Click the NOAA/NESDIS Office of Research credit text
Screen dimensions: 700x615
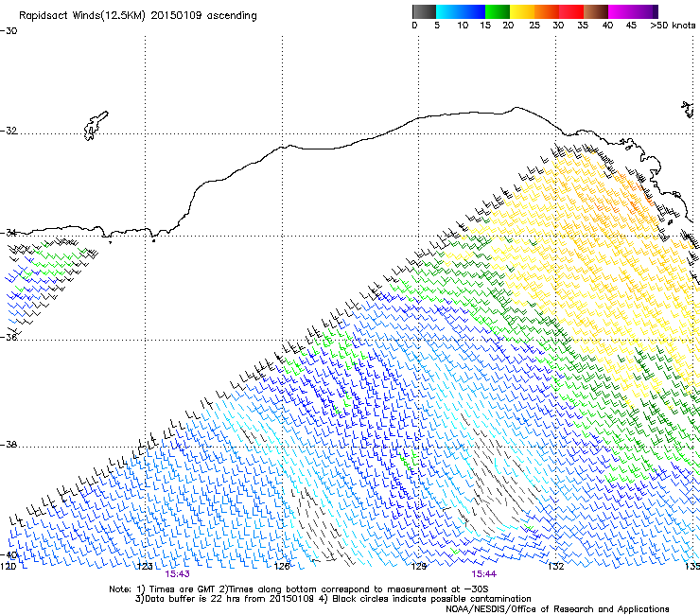[x=557, y=608]
